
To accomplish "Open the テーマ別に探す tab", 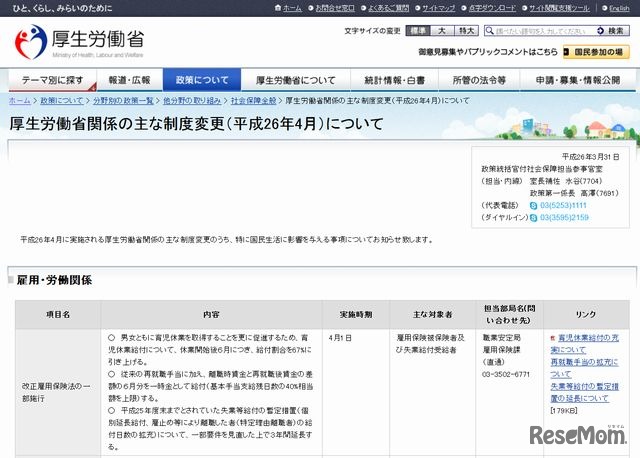I will tap(53, 80).
